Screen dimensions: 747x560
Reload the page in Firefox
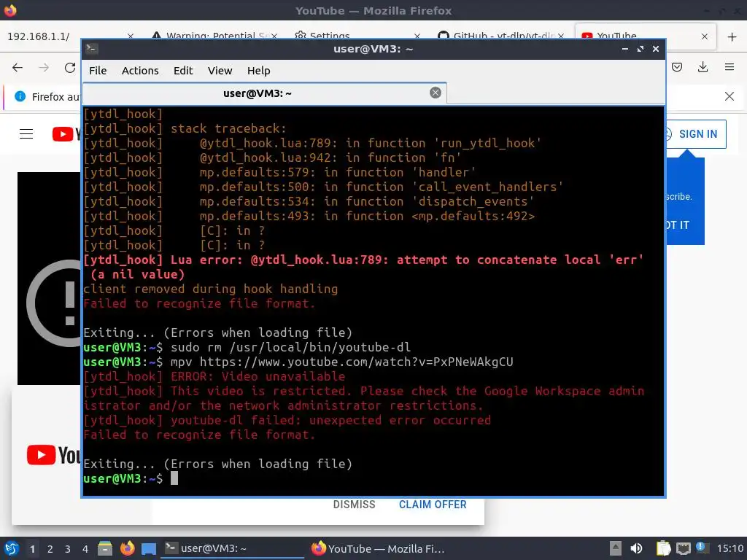click(70, 68)
